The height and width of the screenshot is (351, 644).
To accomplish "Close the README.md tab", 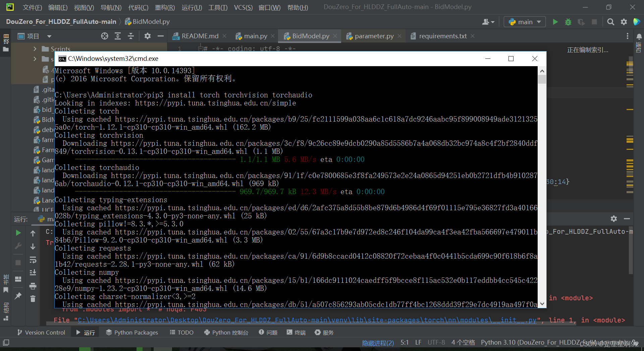I will 224,36.
